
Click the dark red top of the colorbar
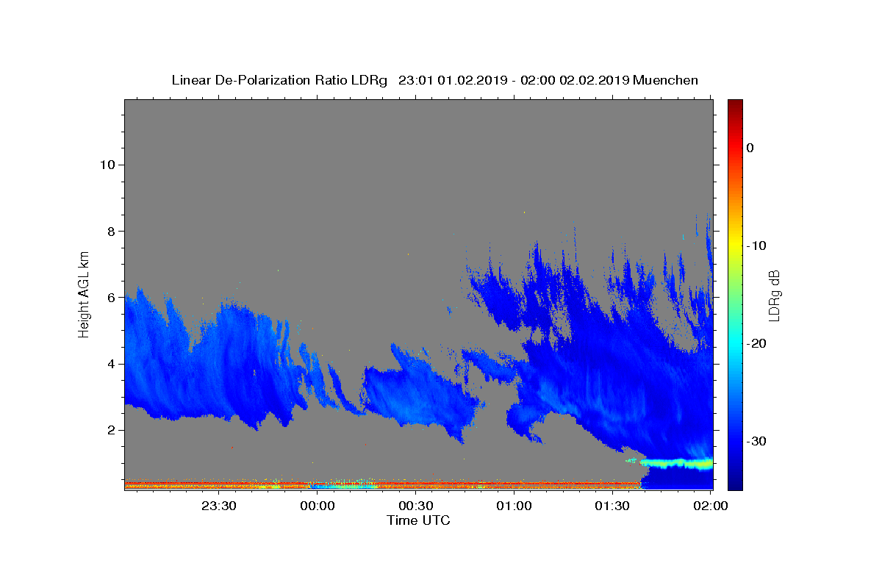point(735,104)
